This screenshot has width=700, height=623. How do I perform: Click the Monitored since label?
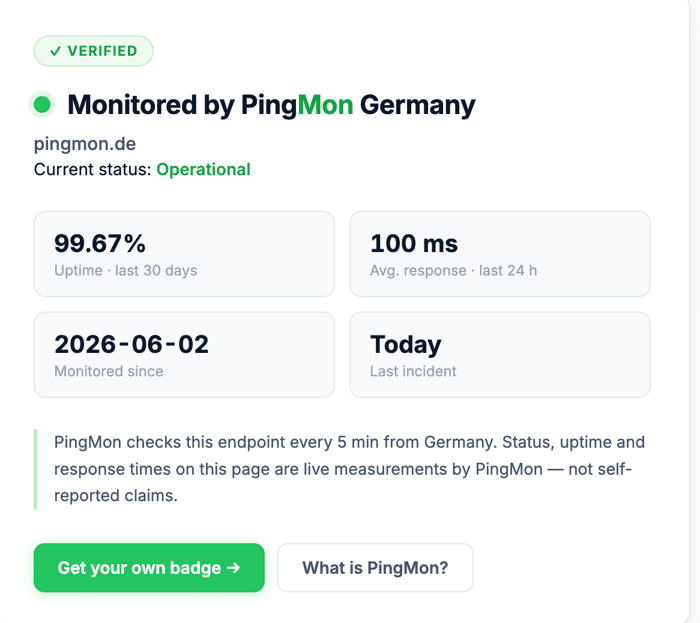[108, 371]
